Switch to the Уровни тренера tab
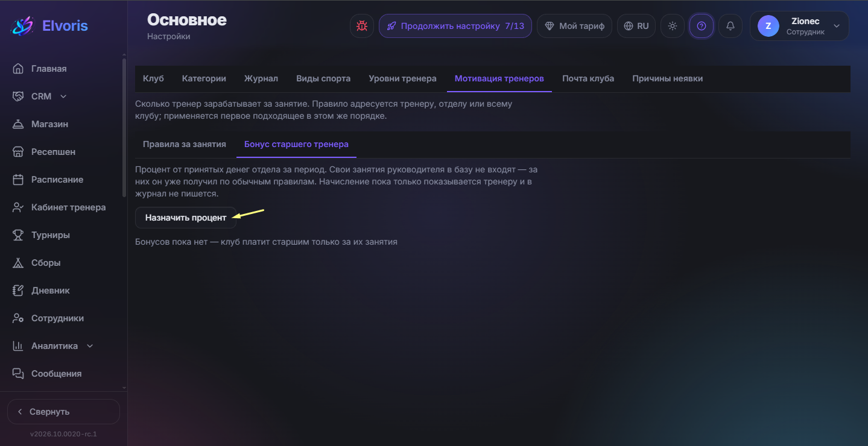The image size is (868, 446). [x=402, y=78]
